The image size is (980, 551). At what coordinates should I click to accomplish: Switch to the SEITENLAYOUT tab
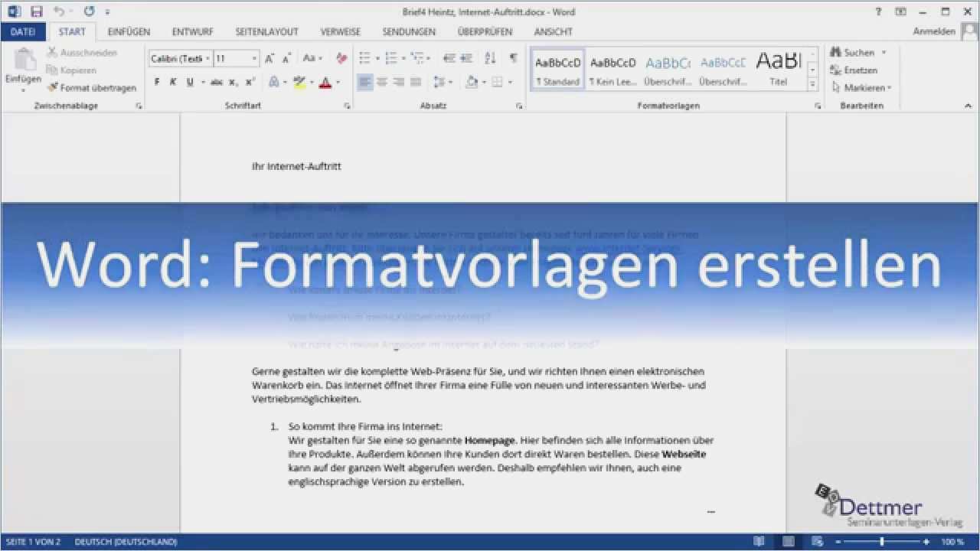tap(266, 32)
